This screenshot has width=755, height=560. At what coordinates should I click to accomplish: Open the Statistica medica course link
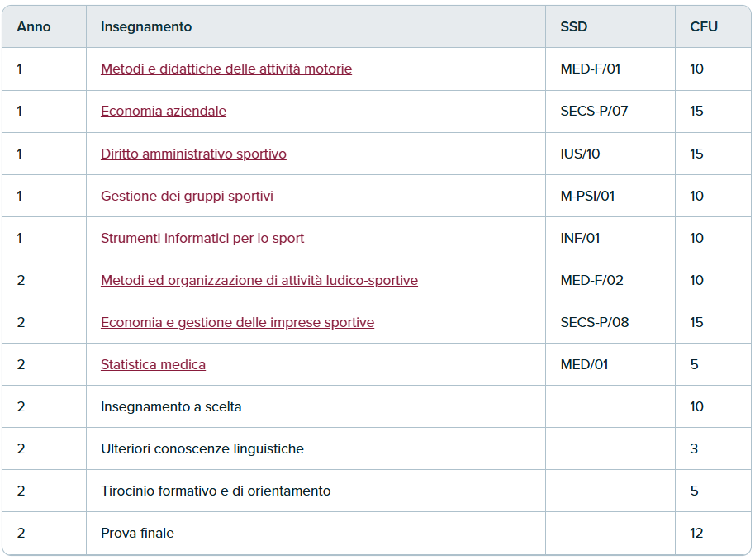tap(153, 364)
